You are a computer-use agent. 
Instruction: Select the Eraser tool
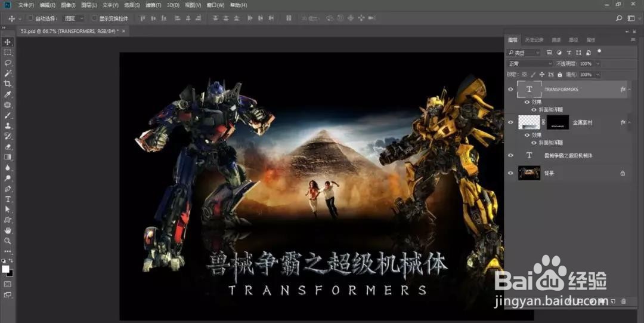tap(7, 146)
